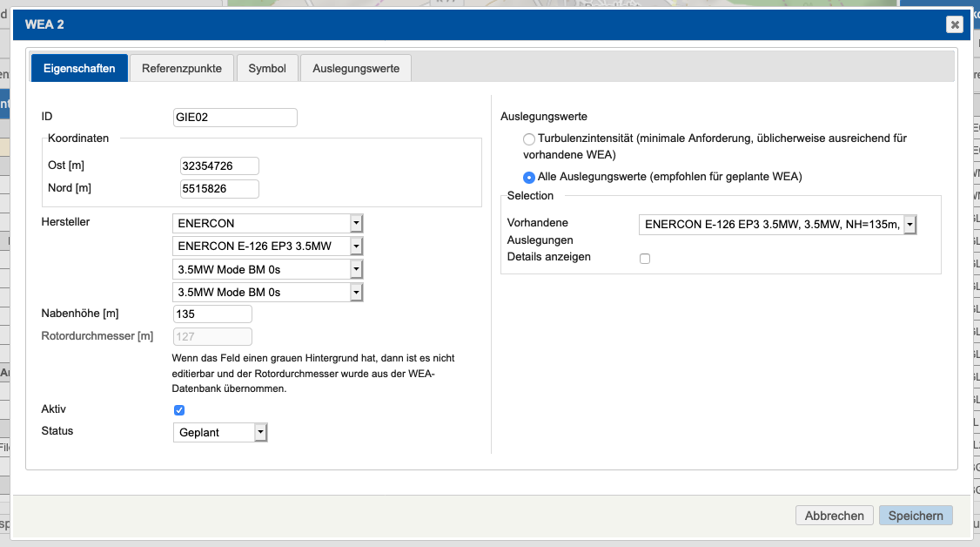The height and width of the screenshot is (547, 980).
Task: Select the Turbulenzintensität radio option
Action: 529,138
